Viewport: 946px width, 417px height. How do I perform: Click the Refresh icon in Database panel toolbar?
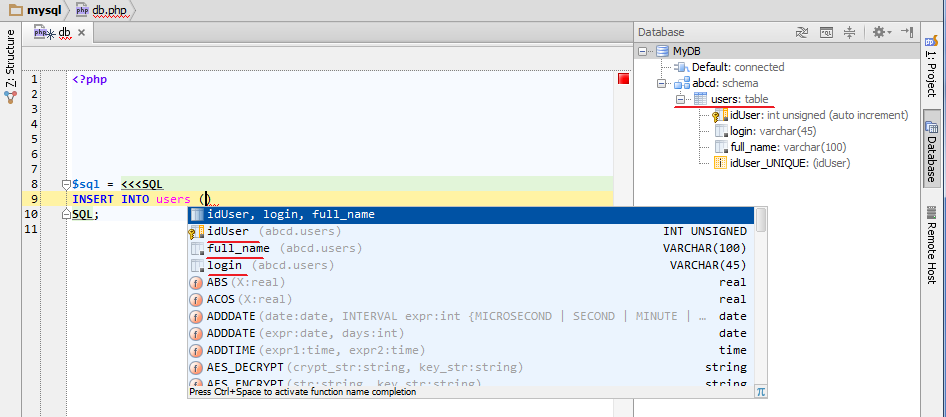[x=801, y=32]
